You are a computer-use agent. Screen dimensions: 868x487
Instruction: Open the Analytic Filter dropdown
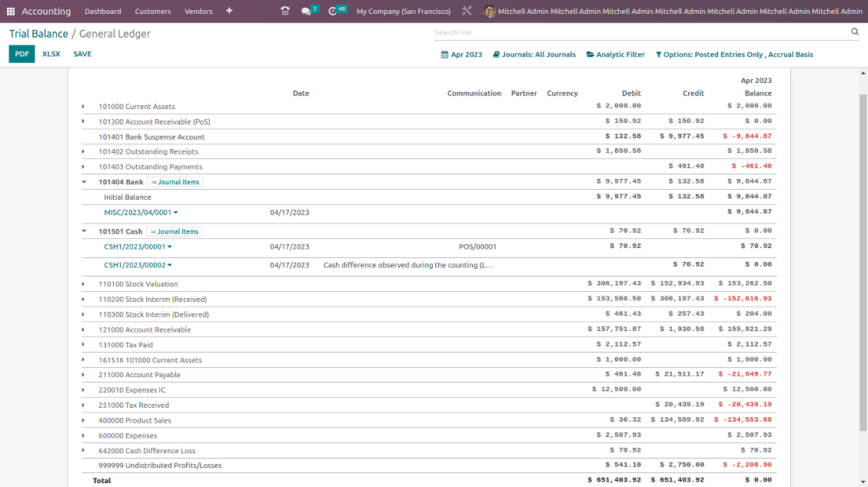point(616,55)
